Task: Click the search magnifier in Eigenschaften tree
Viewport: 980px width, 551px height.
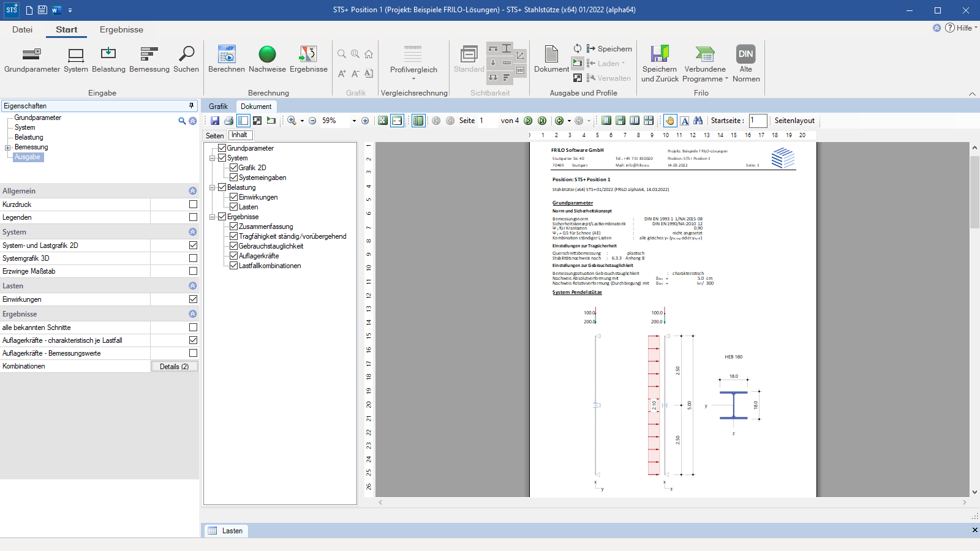Action: tap(182, 121)
